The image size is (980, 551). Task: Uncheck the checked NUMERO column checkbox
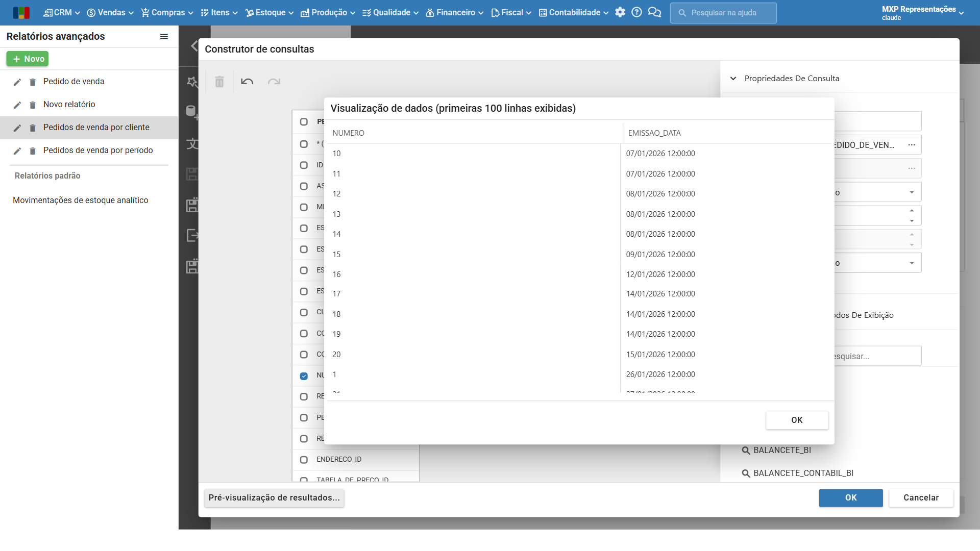[304, 376]
